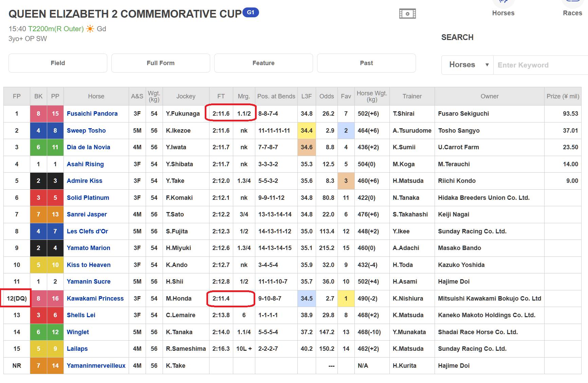Click owner Mitsuishi Kawakami Bokujo Co. Ltd
This screenshot has height=383, width=588.
coord(490,299)
